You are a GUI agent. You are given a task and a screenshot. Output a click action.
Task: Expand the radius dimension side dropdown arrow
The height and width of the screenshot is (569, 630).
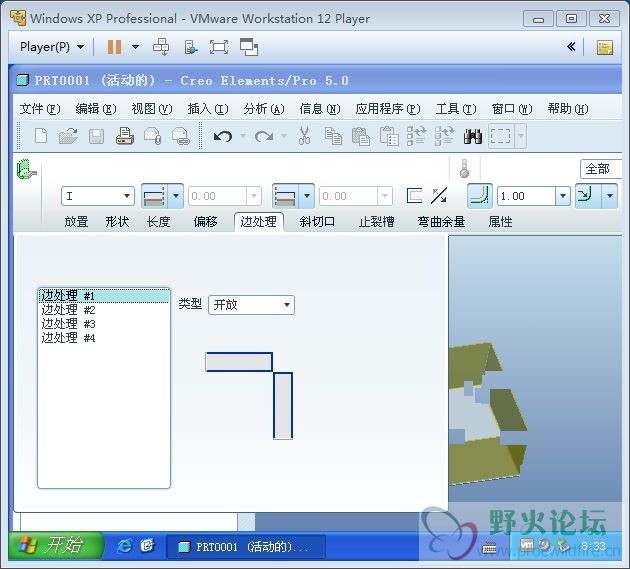[610, 196]
